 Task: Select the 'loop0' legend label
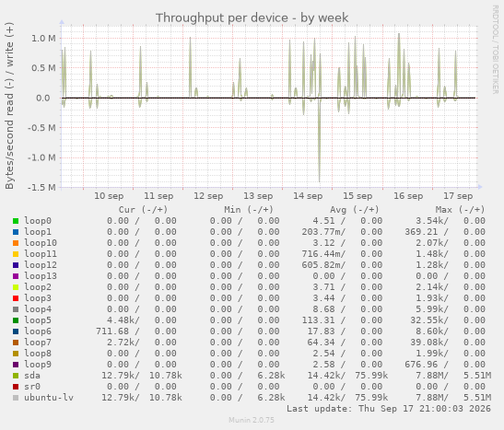[x=38, y=221]
